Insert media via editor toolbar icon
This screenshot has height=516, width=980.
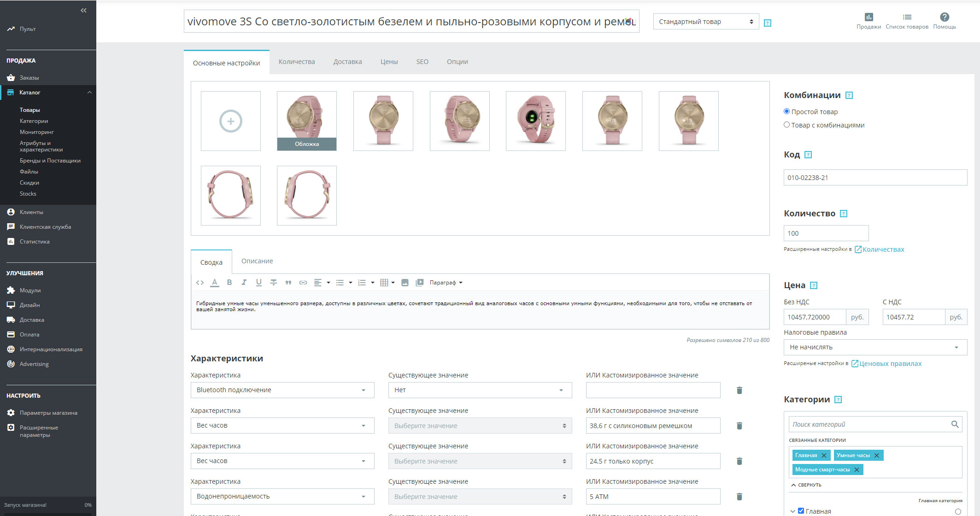(420, 283)
